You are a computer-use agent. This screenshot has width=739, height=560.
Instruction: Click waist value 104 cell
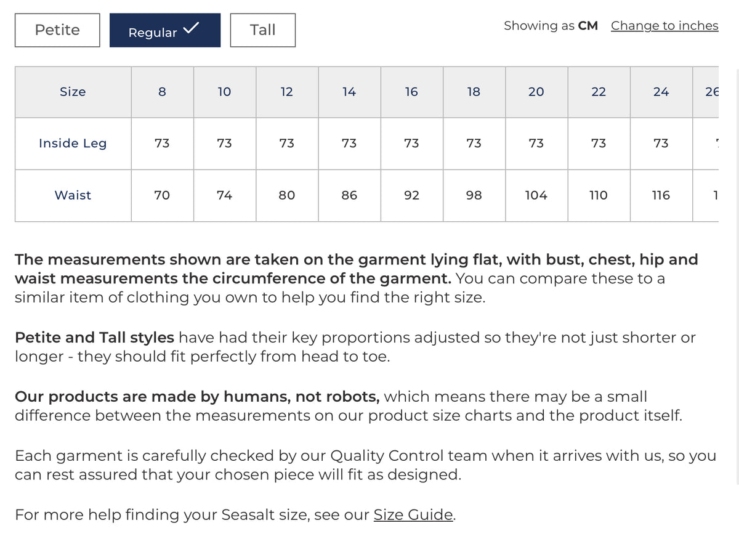tap(536, 195)
